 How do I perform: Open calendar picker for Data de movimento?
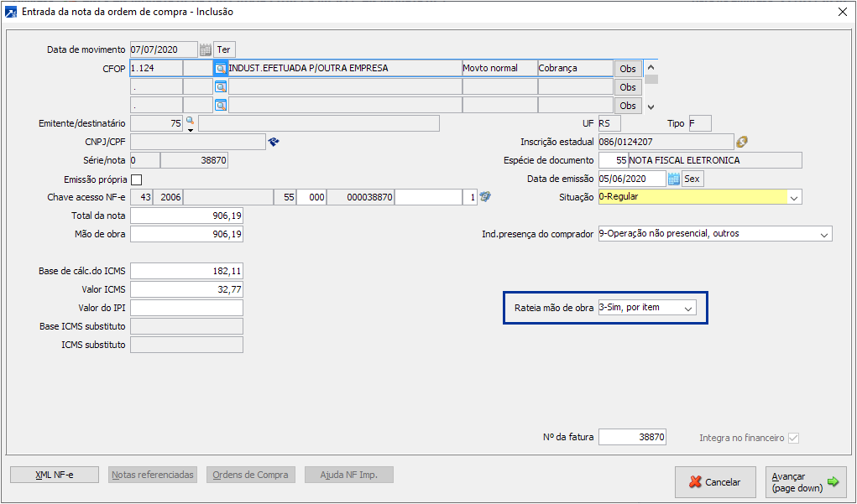[205, 49]
